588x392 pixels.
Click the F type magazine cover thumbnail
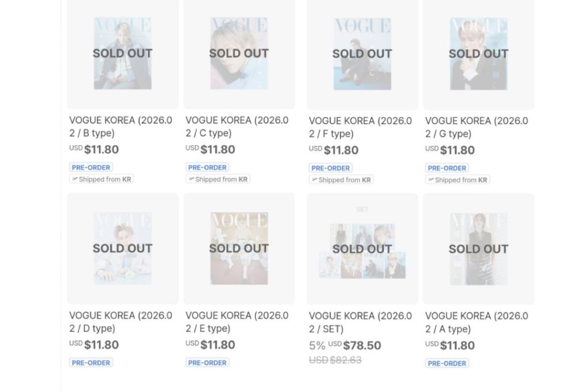362,54
